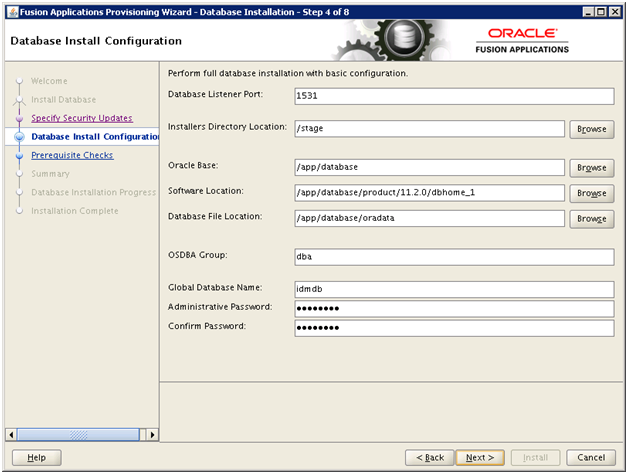Select Database Install Configuration step
628x474 pixels.
95,137
